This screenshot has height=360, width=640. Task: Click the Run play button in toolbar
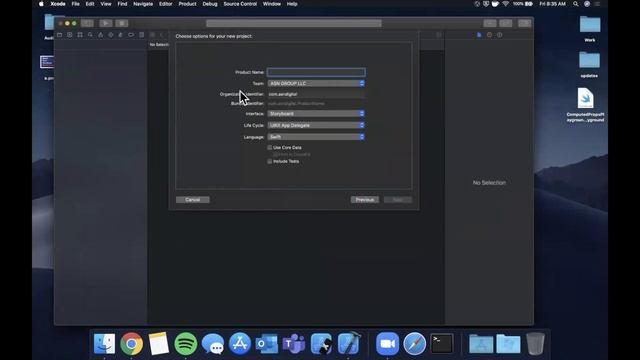point(106,23)
